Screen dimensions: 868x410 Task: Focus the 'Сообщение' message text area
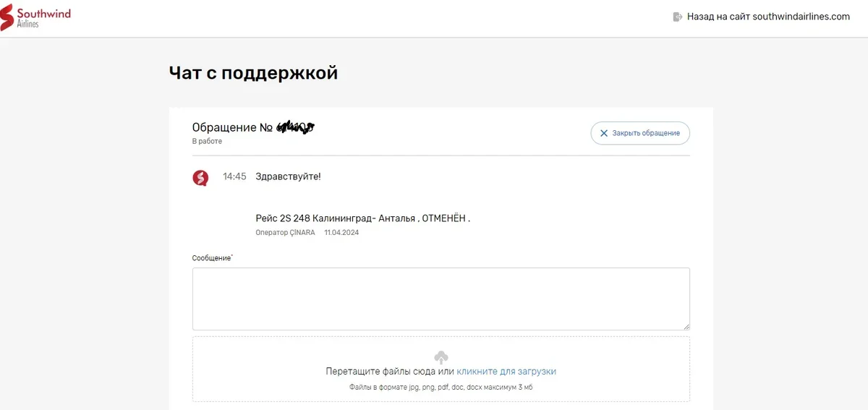pos(441,299)
